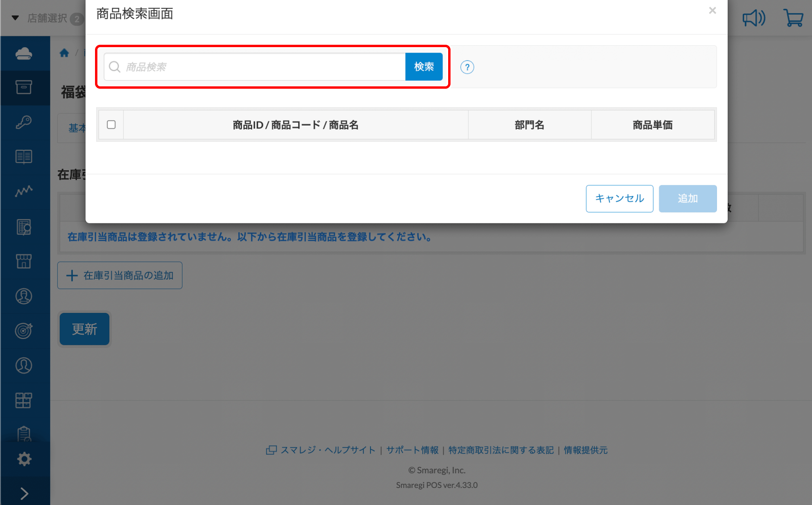Open the line-graph analytics sidebar icon

coord(24,191)
